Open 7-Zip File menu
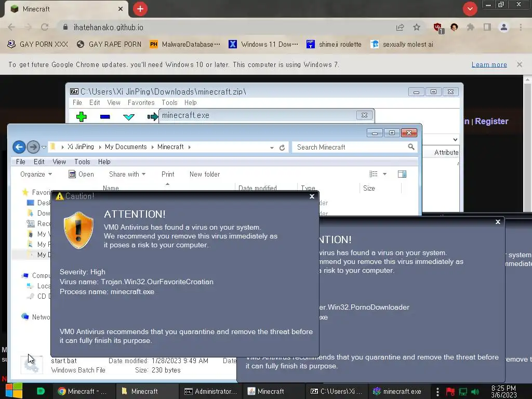This screenshot has width=532, height=399. click(77, 102)
